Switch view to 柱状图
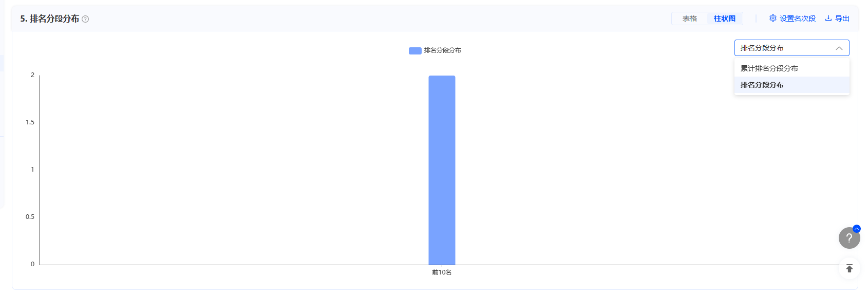The image size is (868, 294). 724,19
